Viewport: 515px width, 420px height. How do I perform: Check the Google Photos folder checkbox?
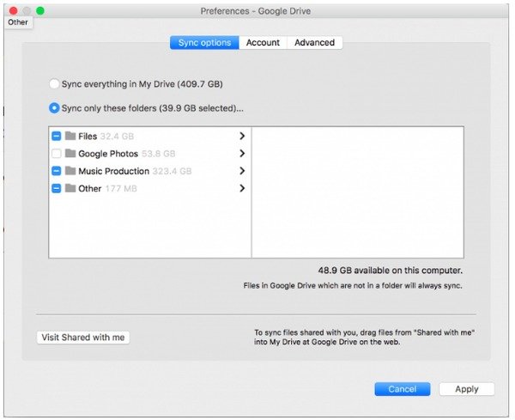point(57,154)
